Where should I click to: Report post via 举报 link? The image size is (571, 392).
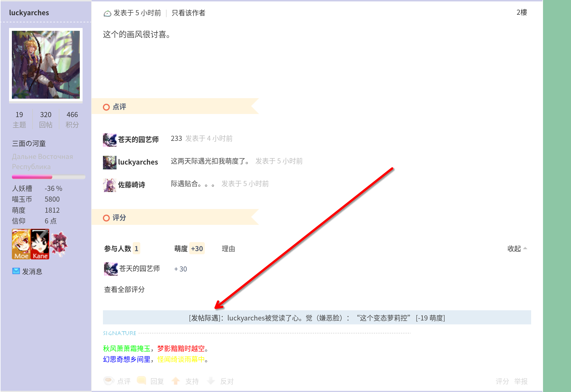tap(521, 381)
